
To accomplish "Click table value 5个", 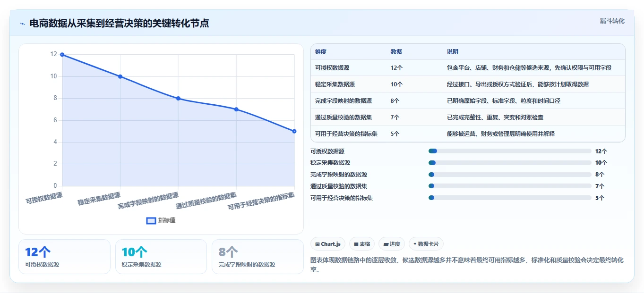I will pos(395,134).
